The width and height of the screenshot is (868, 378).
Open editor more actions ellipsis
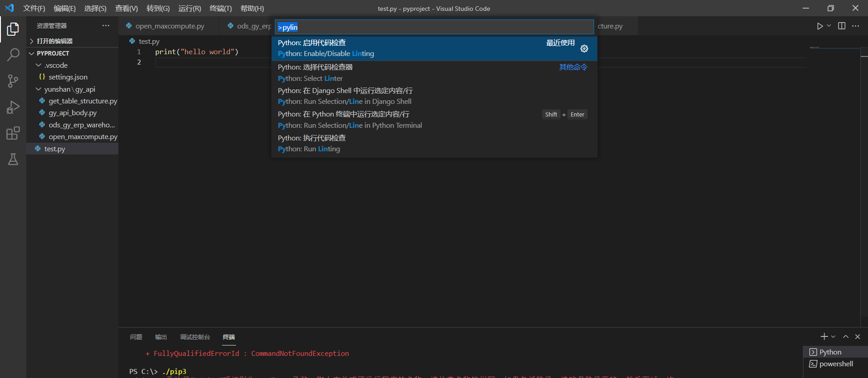pyautogui.click(x=855, y=26)
